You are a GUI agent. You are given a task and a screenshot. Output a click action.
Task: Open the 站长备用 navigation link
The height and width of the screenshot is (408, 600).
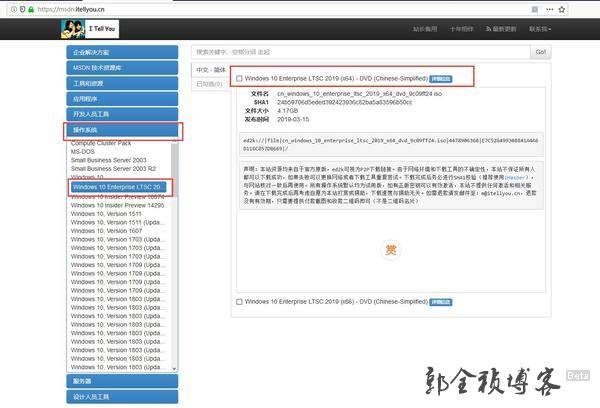425,29
